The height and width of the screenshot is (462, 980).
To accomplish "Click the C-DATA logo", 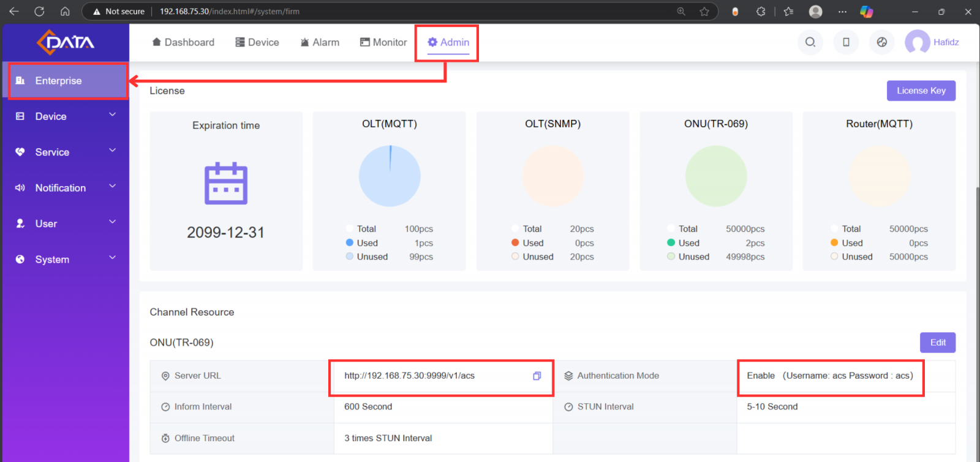I will [66, 42].
